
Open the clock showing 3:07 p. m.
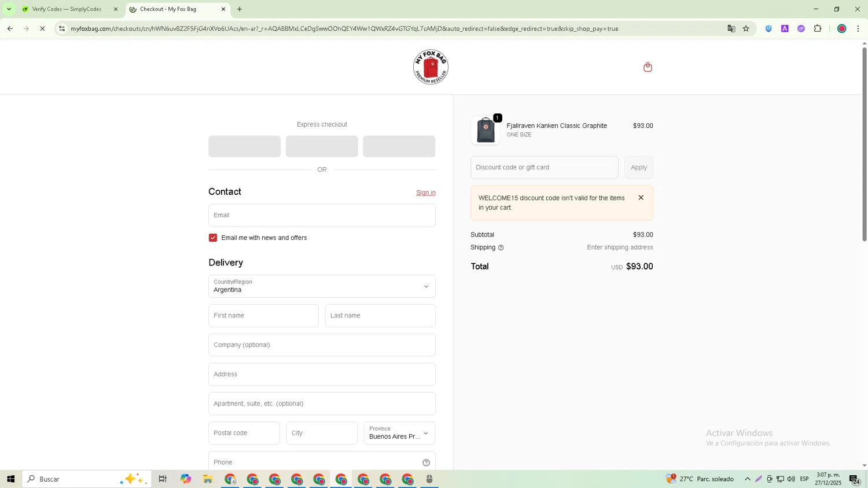click(828, 479)
